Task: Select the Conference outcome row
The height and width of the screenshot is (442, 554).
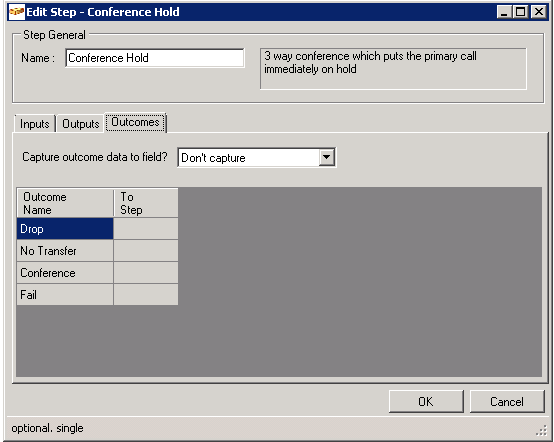Action: pos(65,273)
